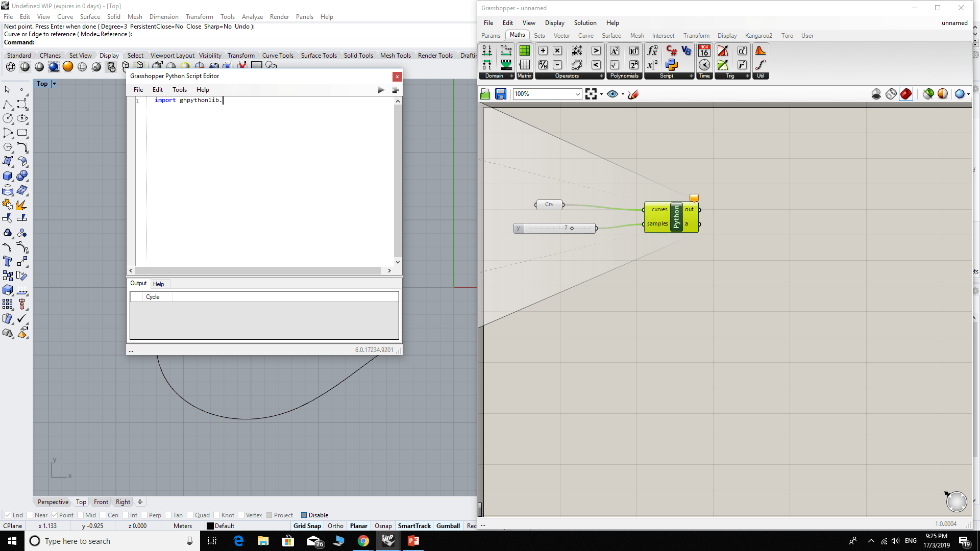Toggle preview selected-only green icon
980x551 pixels.
pyautogui.click(x=928, y=94)
